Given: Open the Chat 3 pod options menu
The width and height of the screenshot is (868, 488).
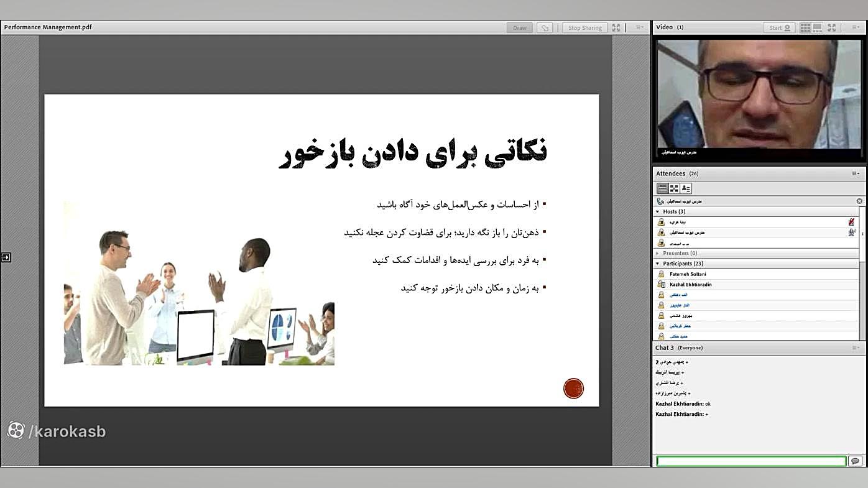Looking at the screenshot, I should [856, 348].
